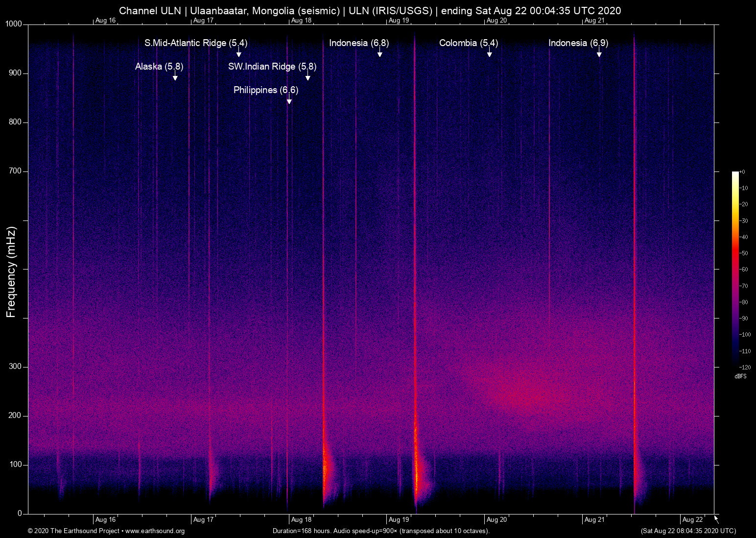Click Aug 18 on the bottom time axis
The height and width of the screenshot is (538, 756).
tap(301, 520)
